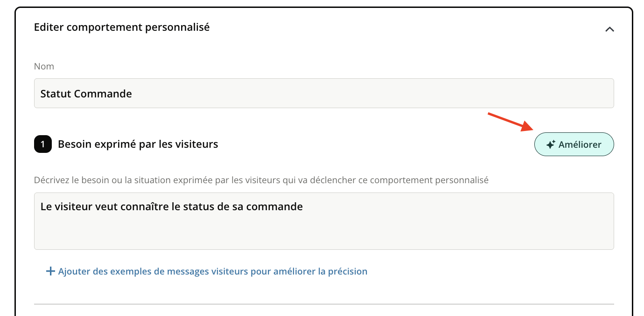644x316 pixels.
Task: Click the Statut Commande text in Nom field
Action: [86, 94]
